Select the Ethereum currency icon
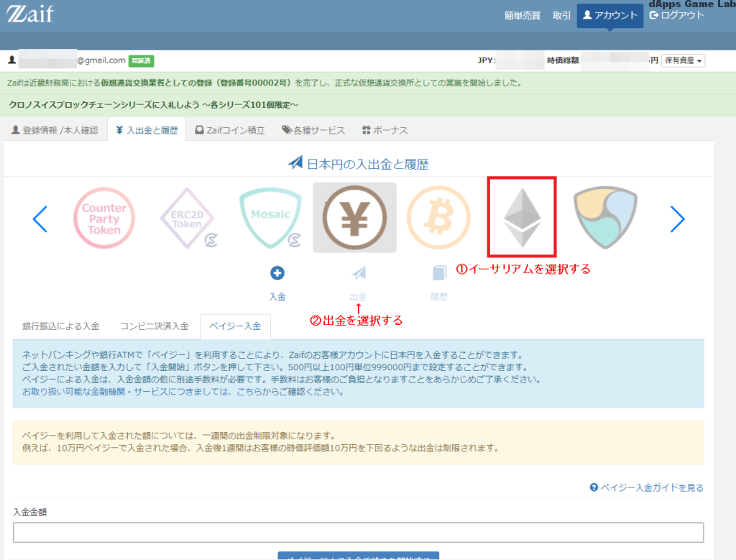Viewport: 736px width, 560px height. (521, 217)
